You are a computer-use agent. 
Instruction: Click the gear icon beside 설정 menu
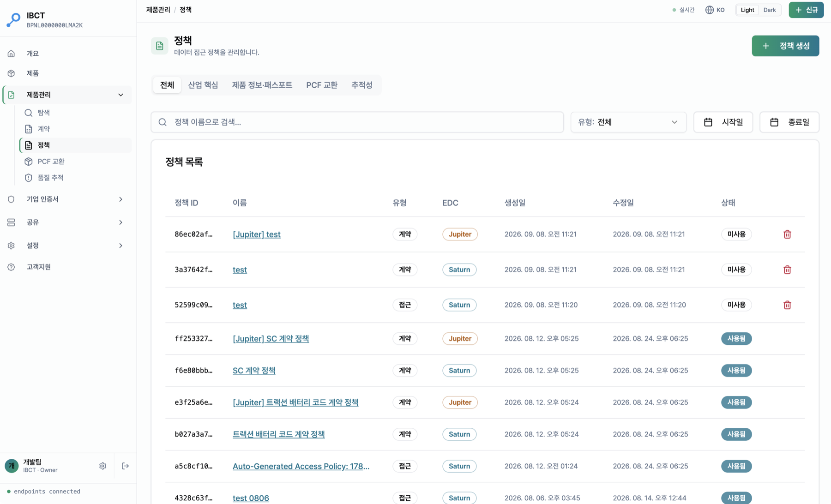tap(11, 246)
